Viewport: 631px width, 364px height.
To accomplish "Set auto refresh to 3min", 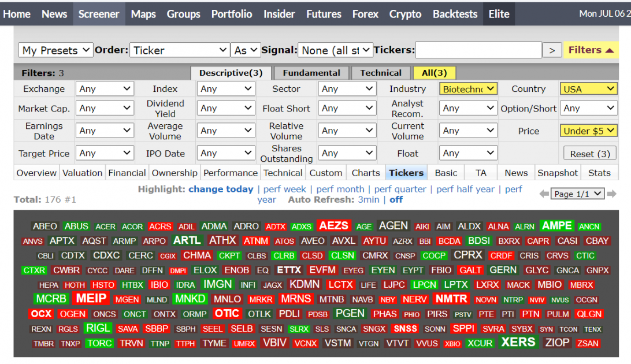I will (x=369, y=199).
